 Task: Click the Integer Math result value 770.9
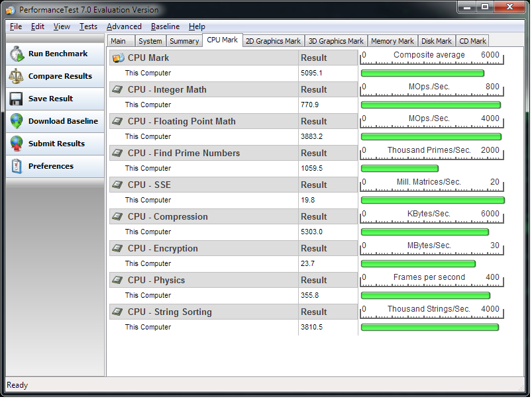tap(310, 105)
